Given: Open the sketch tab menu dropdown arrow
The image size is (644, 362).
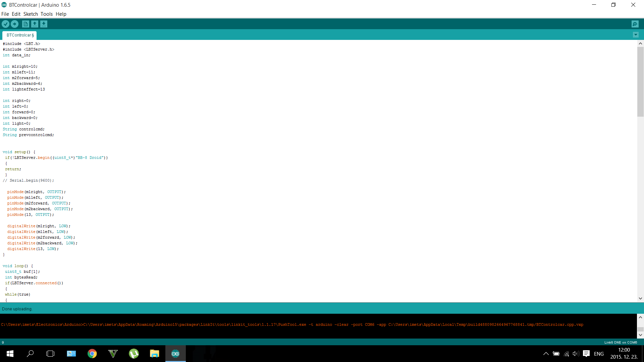Looking at the screenshot, I should coord(635,35).
